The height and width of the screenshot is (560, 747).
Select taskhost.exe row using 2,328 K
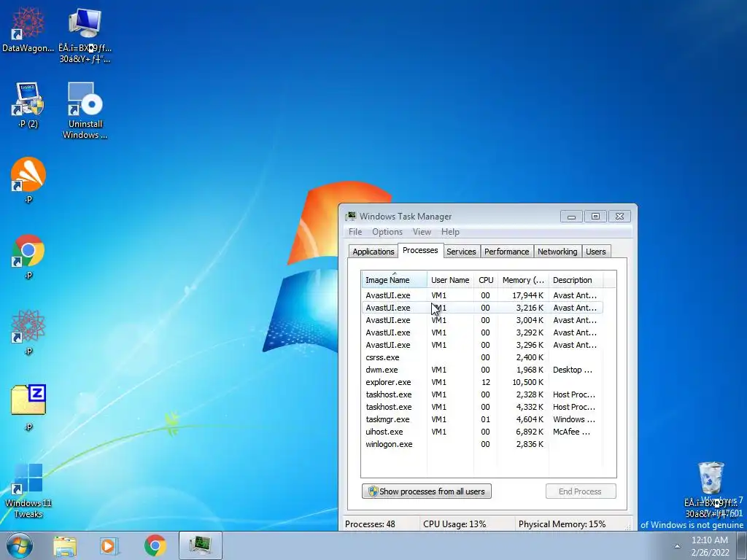[482, 394]
